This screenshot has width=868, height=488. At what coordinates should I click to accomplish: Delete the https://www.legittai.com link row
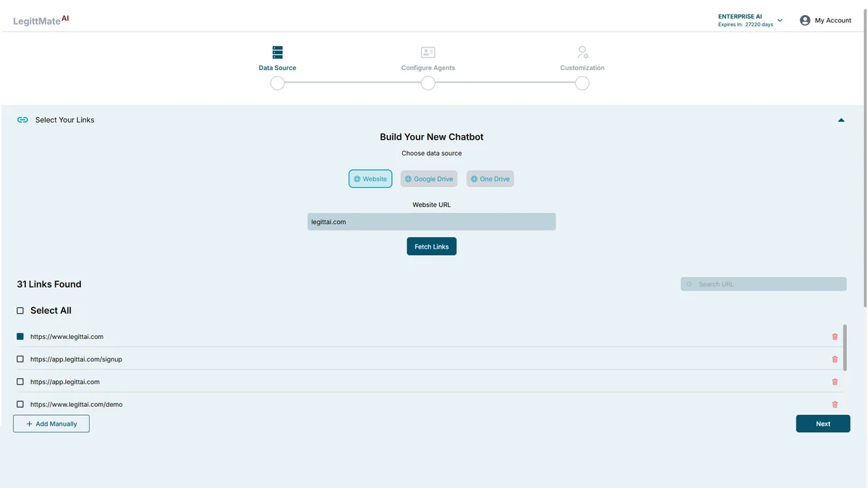[835, 337]
